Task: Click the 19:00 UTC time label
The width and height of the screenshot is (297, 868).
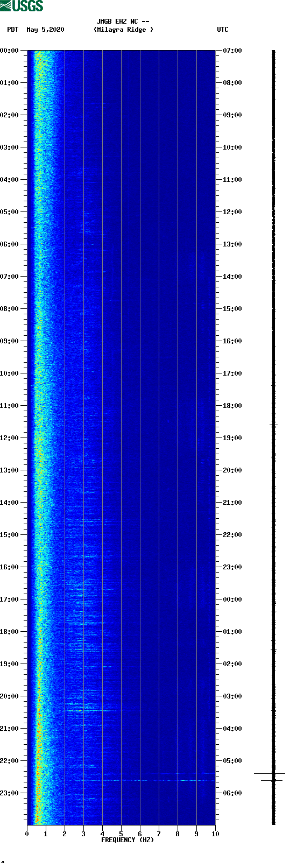Action: click(x=232, y=438)
